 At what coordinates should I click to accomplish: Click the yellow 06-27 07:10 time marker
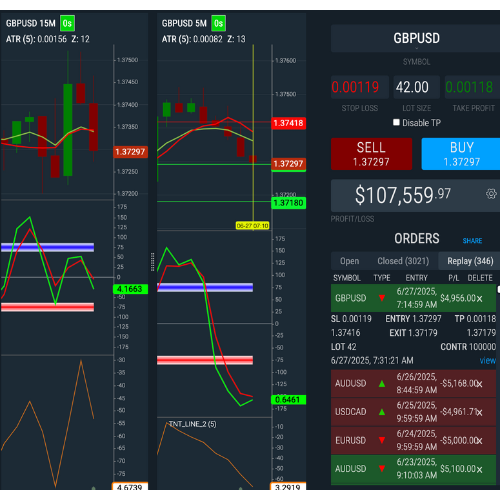252,226
